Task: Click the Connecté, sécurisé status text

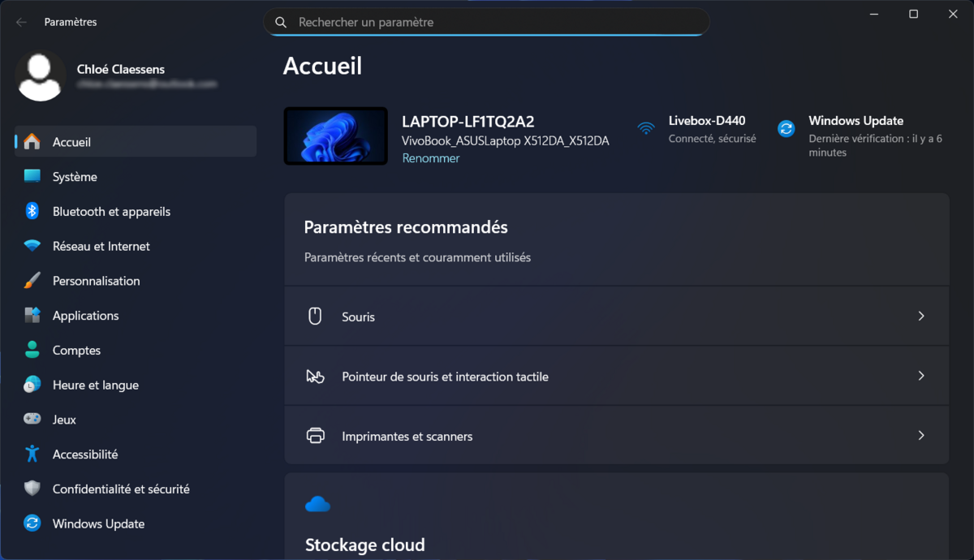Action: click(712, 139)
